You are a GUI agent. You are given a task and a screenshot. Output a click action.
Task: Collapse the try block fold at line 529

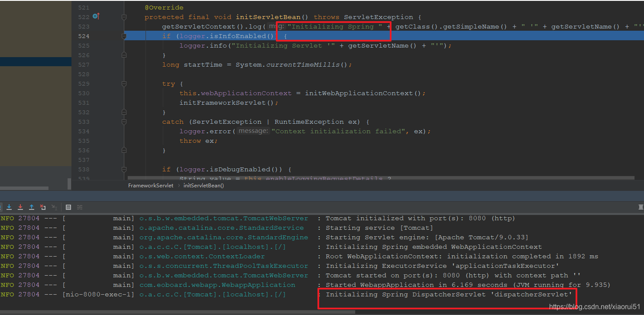coord(124,84)
